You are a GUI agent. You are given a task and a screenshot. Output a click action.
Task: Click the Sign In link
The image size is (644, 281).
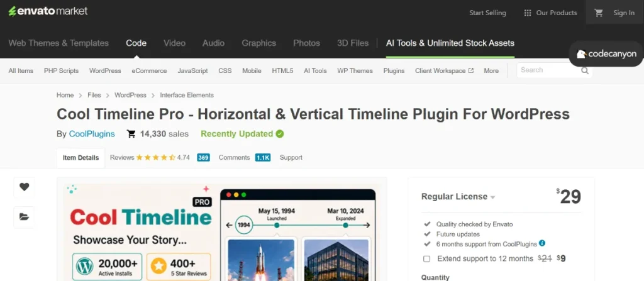tap(624, 13)
